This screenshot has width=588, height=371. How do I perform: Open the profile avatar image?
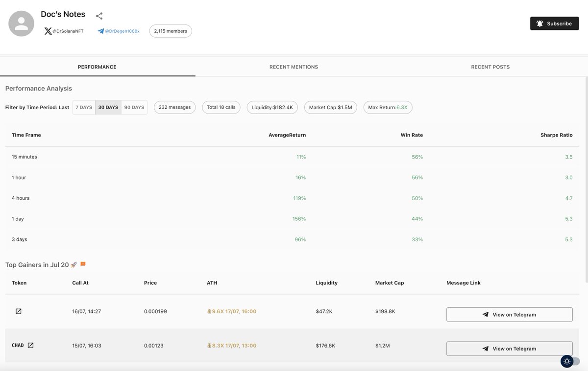pyautogui.click(x=22, y=23)
